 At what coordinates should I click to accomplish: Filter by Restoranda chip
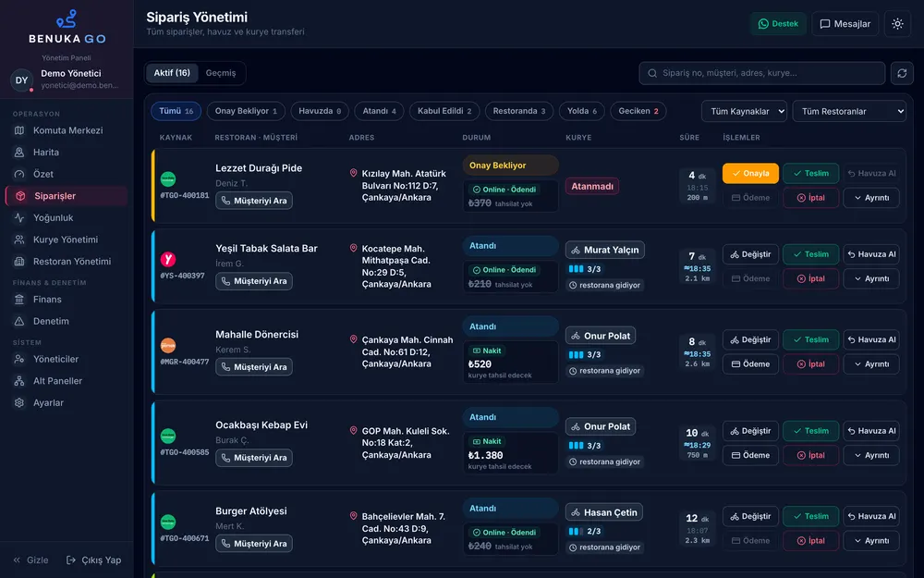tap(518, 111)
